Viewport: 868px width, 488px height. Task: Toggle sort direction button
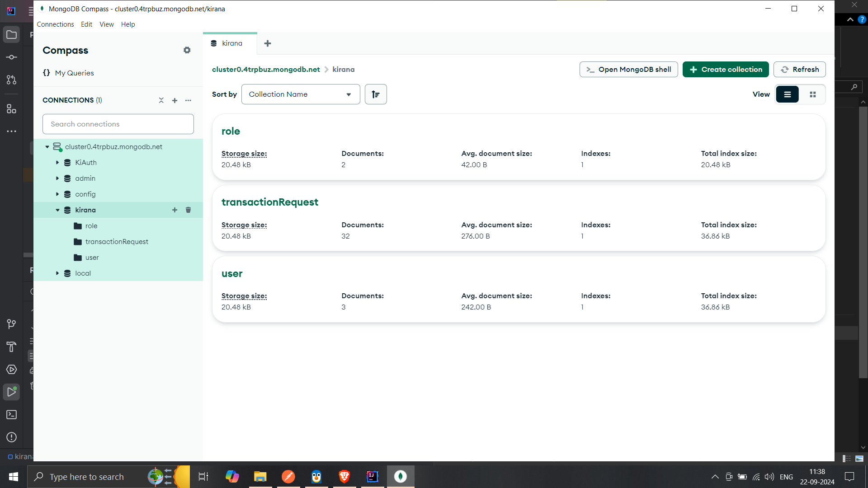[x=375, y=94]
